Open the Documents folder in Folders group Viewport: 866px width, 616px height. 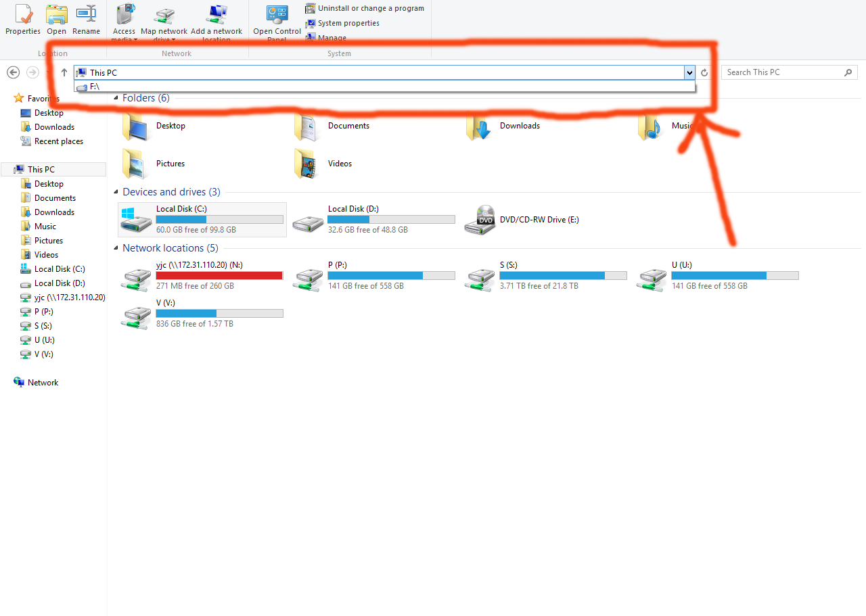332,126
